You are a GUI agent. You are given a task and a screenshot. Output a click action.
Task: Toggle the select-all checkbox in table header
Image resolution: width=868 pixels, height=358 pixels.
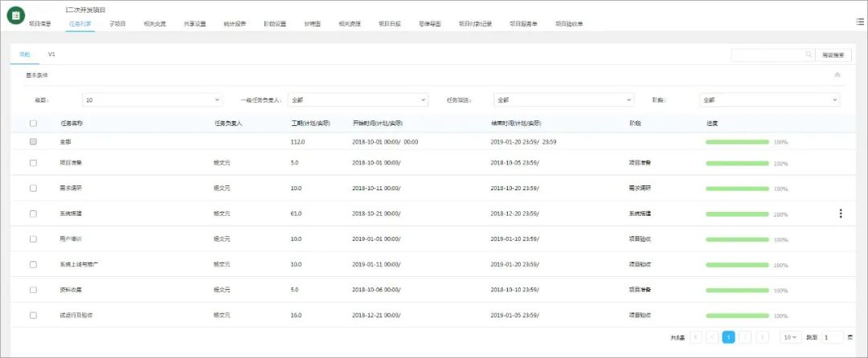point(33,123)
